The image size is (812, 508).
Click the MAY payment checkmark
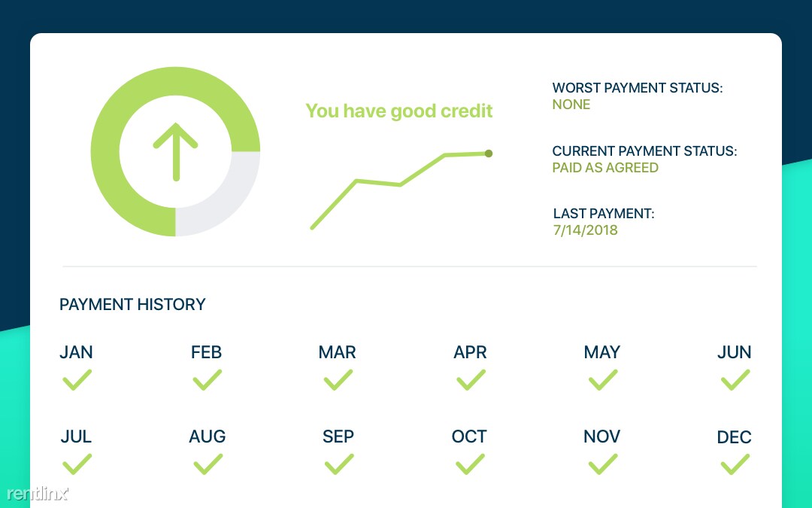pos(603,380)
